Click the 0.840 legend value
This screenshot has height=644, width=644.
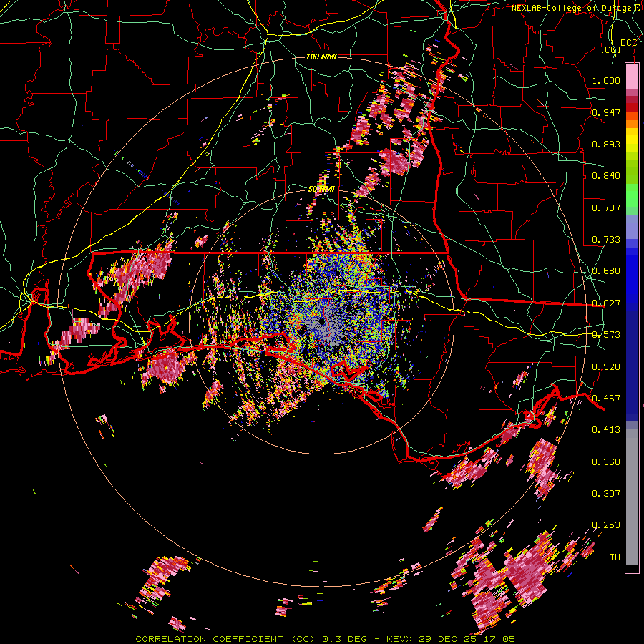[x=606, y=176]
